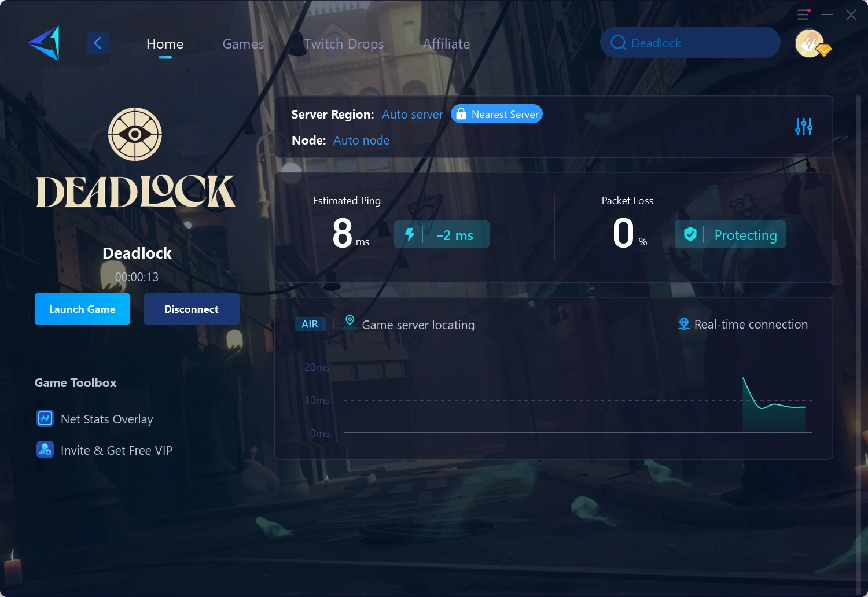Open the Auto server selection
This screenshot has width=868, height=597.
pos(412,115)
